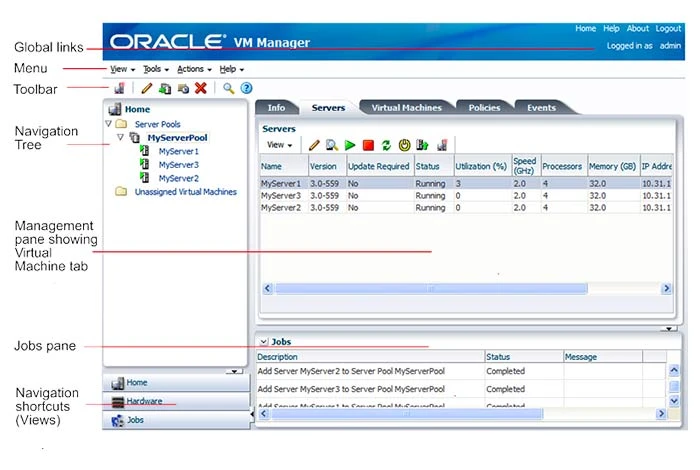Click the horizontal scrollbar in Servers table

tap(431, 289)
